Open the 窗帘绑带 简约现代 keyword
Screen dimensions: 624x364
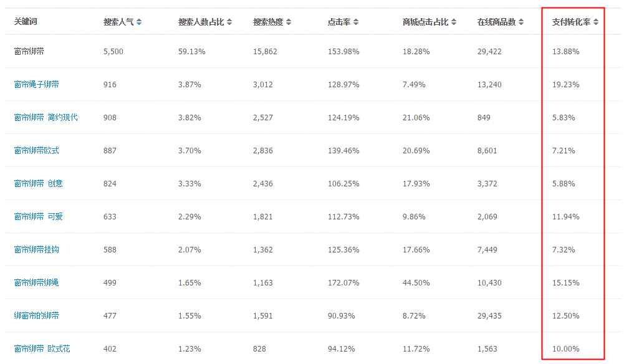[46, 118]
